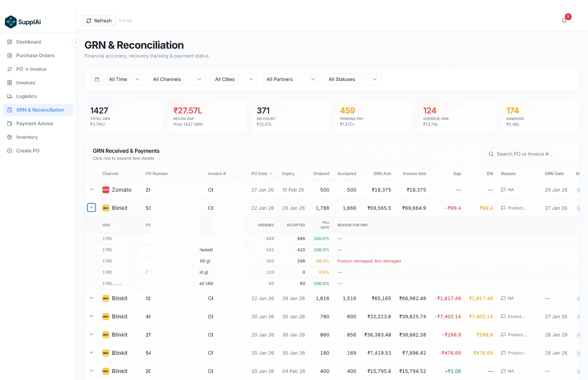Expand the Blinkit row with 400 ordered
Image resolution: width=588 pixels, height=380 pixels.
[x=92, y=371]
